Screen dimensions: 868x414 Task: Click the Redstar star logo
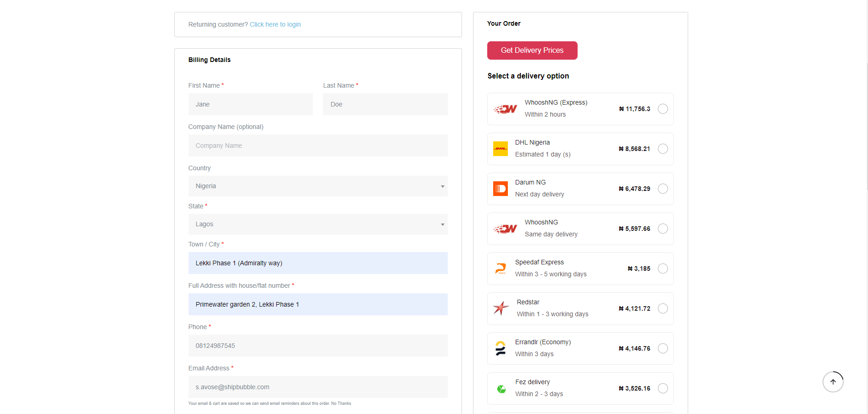tap(501, 308)
